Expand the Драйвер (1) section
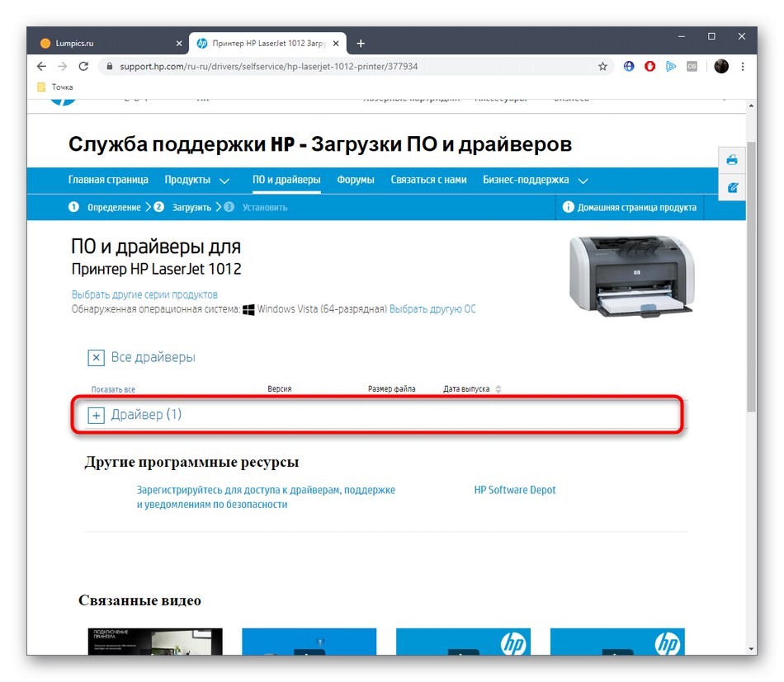Viewport: 784px width, 682px height. [x=96, y=415]
